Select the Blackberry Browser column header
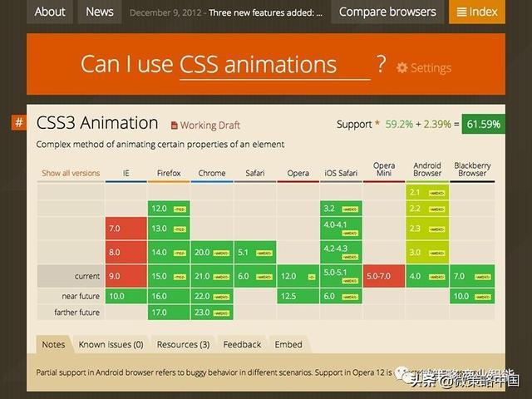Viewport: 532px width, 399px height. [x=472, y=169]
